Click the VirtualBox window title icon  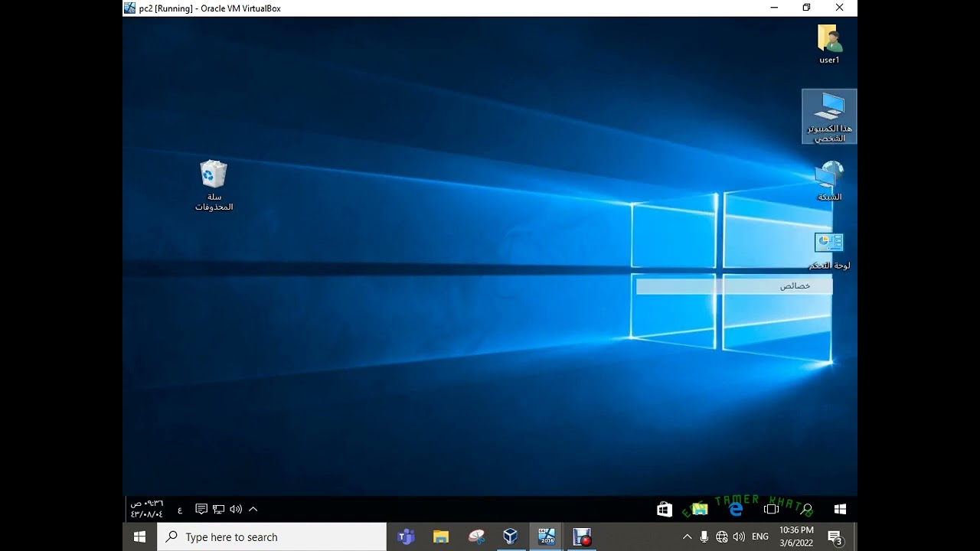pyautogui.click(x=129, y=8)
